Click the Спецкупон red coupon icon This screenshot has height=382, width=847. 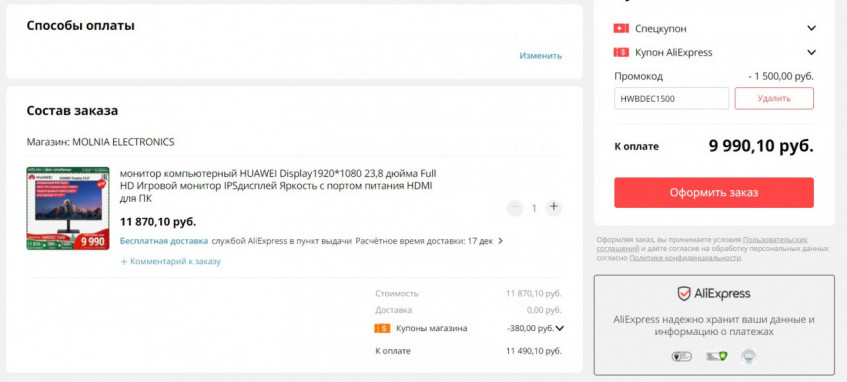(x=621, y=29)
